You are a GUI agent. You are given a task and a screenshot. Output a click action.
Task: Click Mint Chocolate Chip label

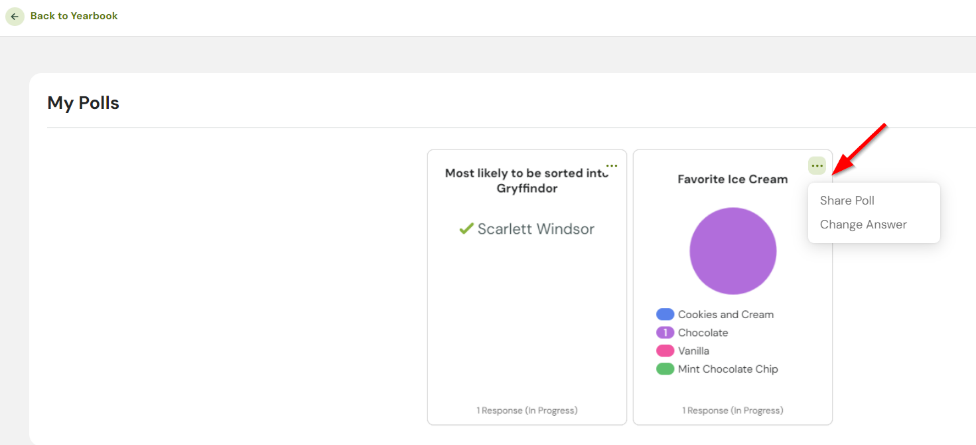pyautogui.click(x=727, y=369)
